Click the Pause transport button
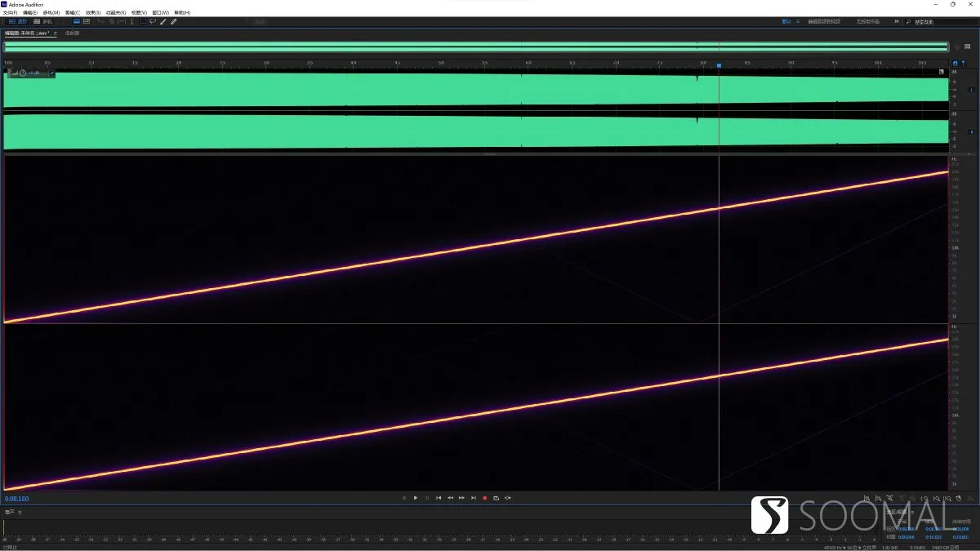980x551 pixels. 427,498
